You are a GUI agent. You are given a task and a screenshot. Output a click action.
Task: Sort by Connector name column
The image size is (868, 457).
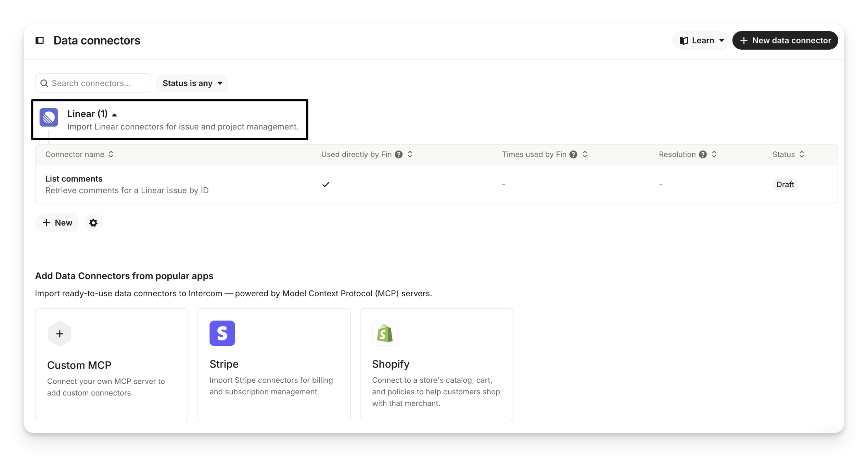tap(79, 155)
